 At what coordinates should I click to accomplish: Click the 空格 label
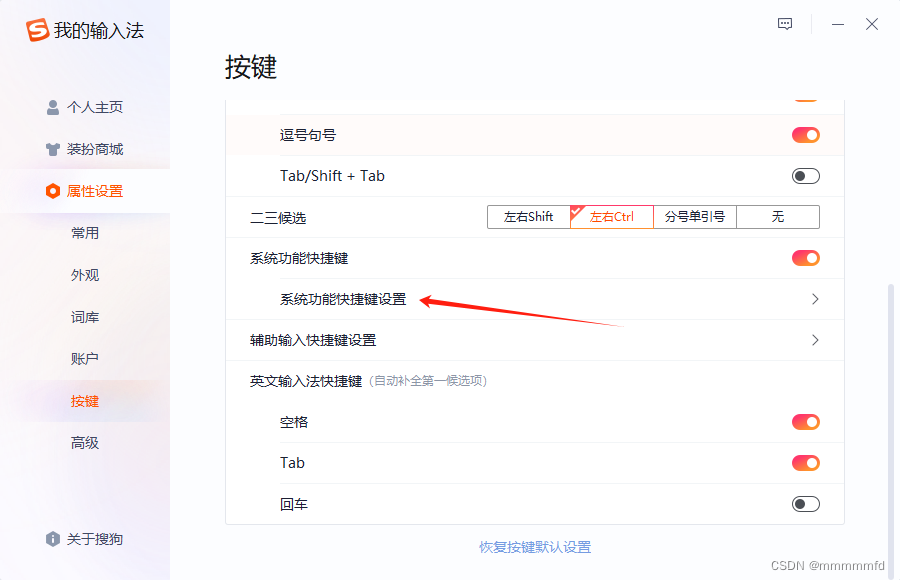(294, 422)
